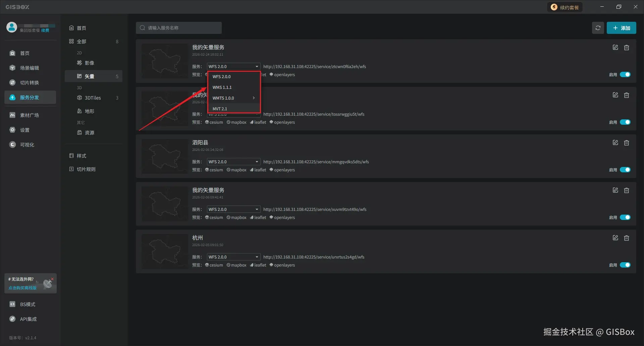This screenshot has width=644, height=346.
Task: Click the 请输入服务名称 search field
Action: point(179,28)
